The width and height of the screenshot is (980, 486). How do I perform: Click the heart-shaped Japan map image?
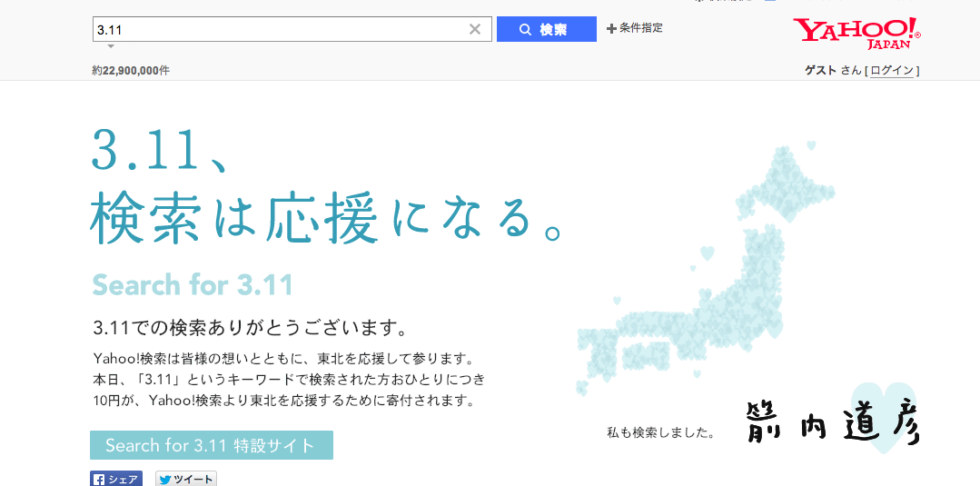coord(707,266)
